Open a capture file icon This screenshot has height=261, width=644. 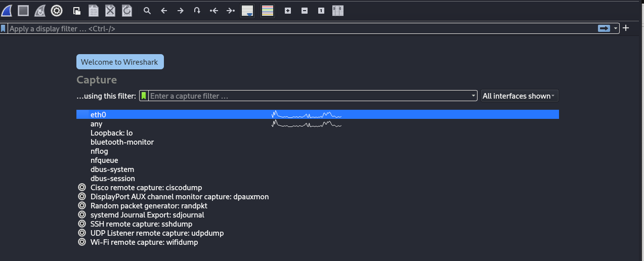click(76, 10)
